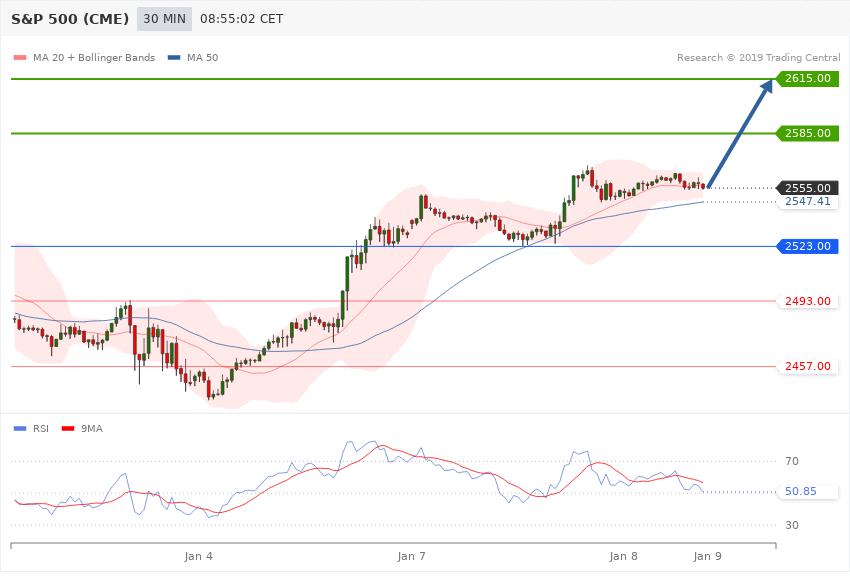This screenshot has height=576, width=850.
Task: Click the RSI 30 level label
Action: [x=791, y=525]
